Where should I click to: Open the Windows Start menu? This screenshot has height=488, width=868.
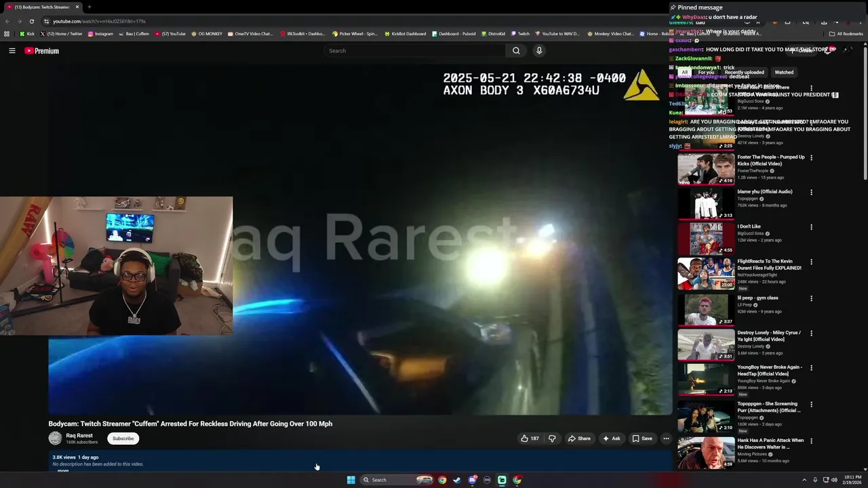coord(351,480)
